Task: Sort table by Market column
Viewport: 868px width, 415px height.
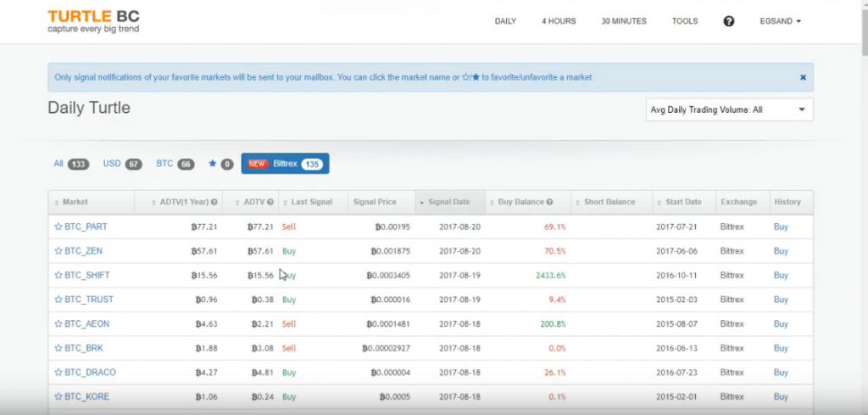Action: coord(92,202)
